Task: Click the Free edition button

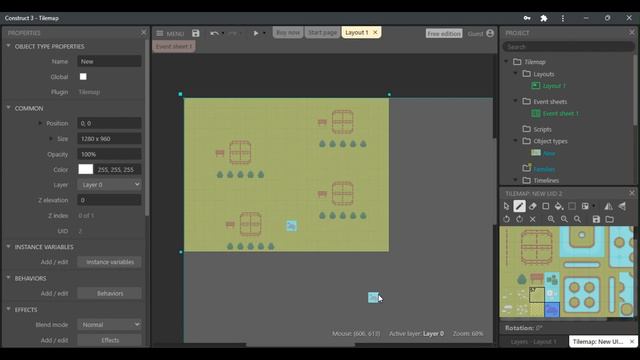Action: coord(444,33)
